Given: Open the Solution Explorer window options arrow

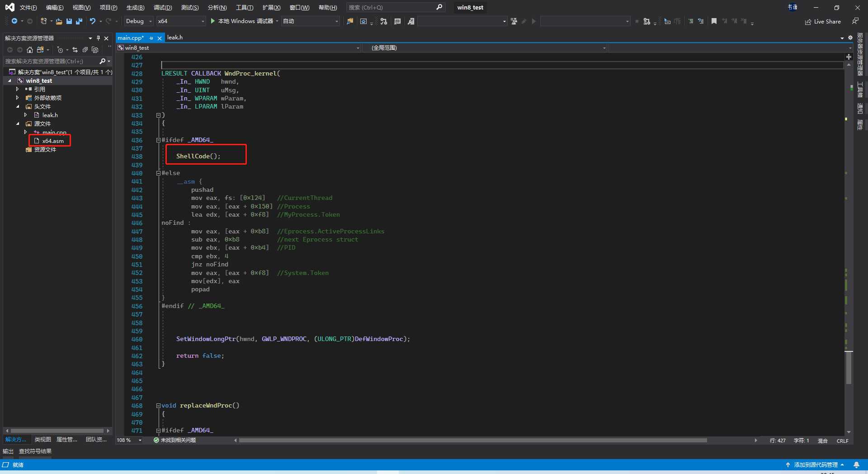Looking at the screenshot, I should pyautogui.click(x=90, y=38).
